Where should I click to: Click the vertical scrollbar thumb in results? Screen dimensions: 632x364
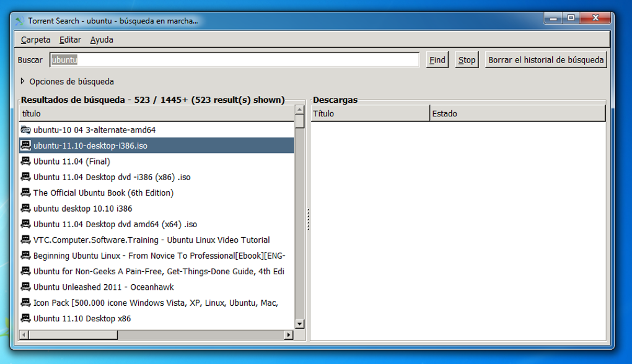pos(299,121)
